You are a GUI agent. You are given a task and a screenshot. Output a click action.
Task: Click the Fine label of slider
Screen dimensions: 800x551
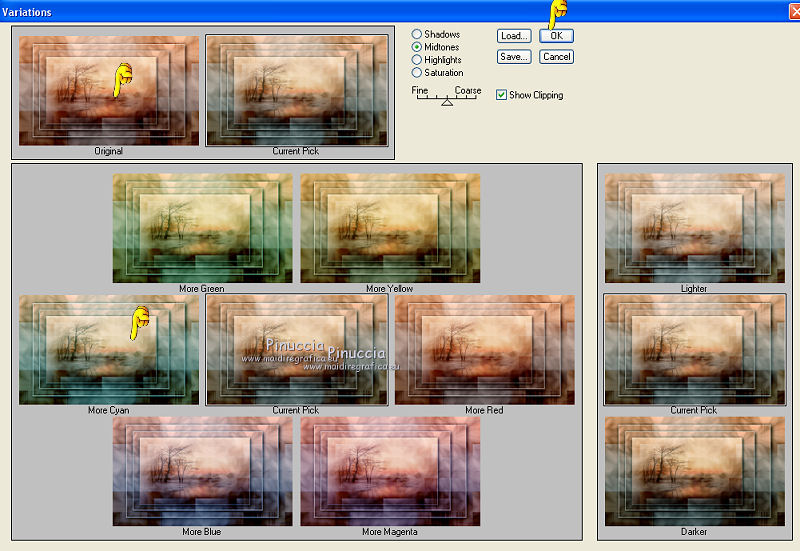(x=419, y=90)
